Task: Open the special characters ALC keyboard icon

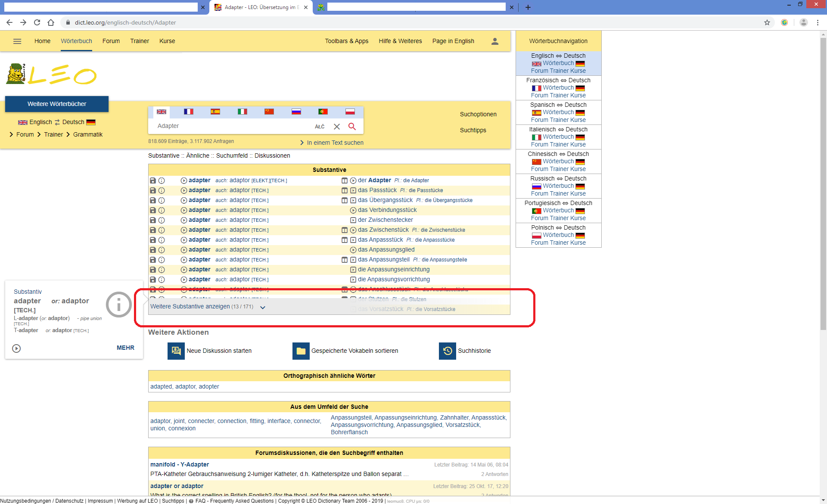Action: pos(320,126)
